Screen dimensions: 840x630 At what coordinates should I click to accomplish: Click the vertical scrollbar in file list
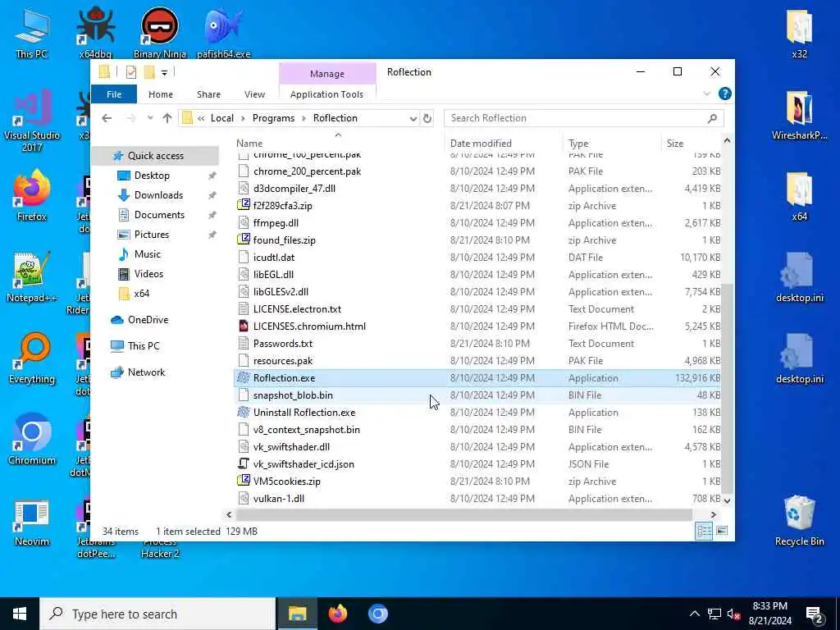pyautogui.click(x=727, y=388)
